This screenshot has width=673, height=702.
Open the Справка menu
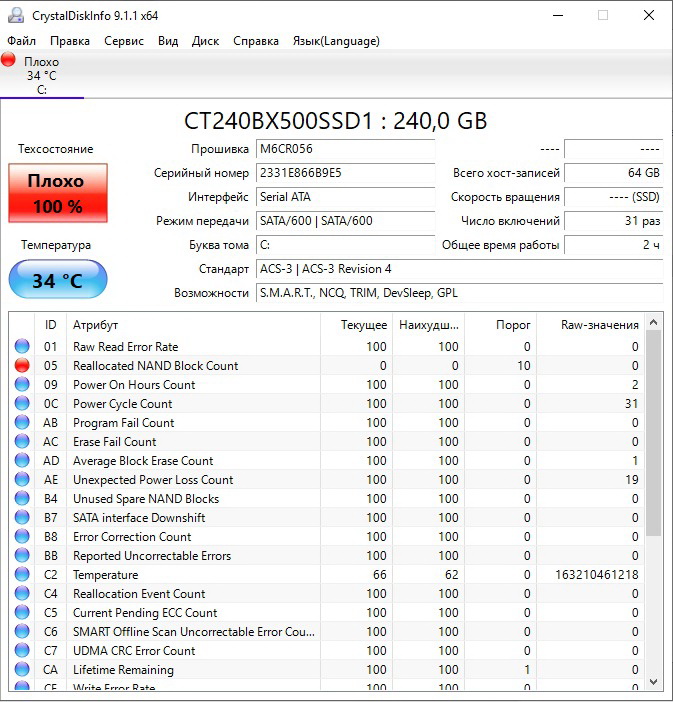pos(256,41)
